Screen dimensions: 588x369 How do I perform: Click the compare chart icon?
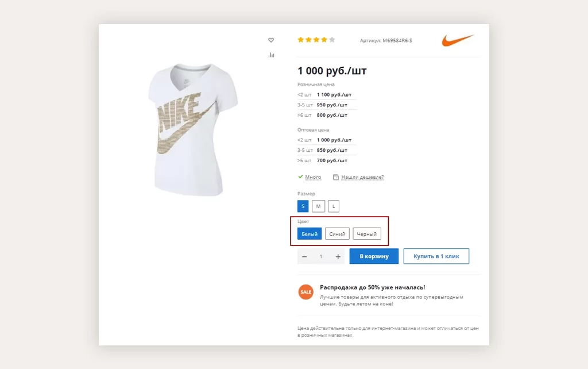pyautogui.click(x=271, y=55)
